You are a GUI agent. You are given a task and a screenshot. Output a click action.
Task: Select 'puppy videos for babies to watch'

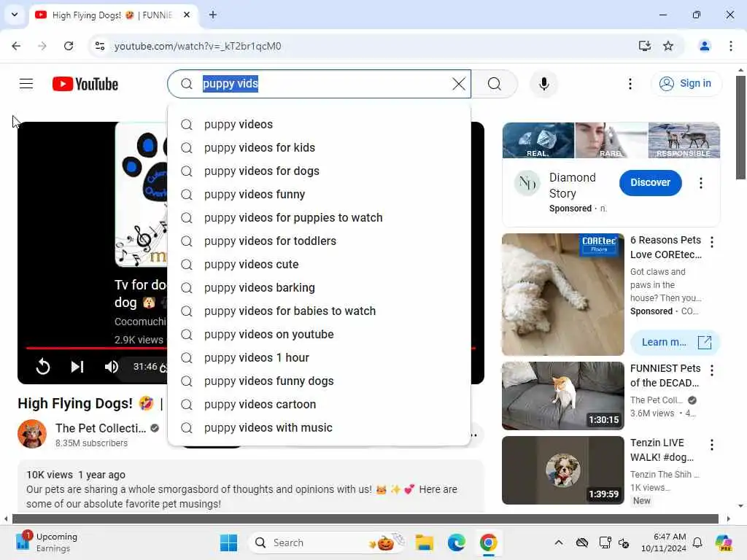[x=320, y=311]
